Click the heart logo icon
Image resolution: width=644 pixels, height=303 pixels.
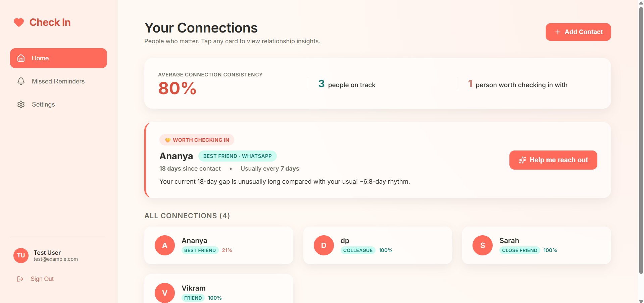[x=19, y=22]
